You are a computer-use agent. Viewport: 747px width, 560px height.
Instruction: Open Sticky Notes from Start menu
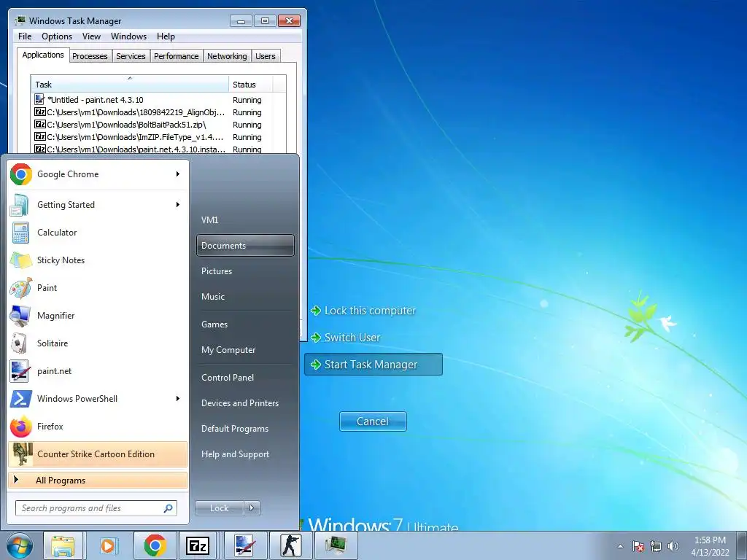pos(97,260)
